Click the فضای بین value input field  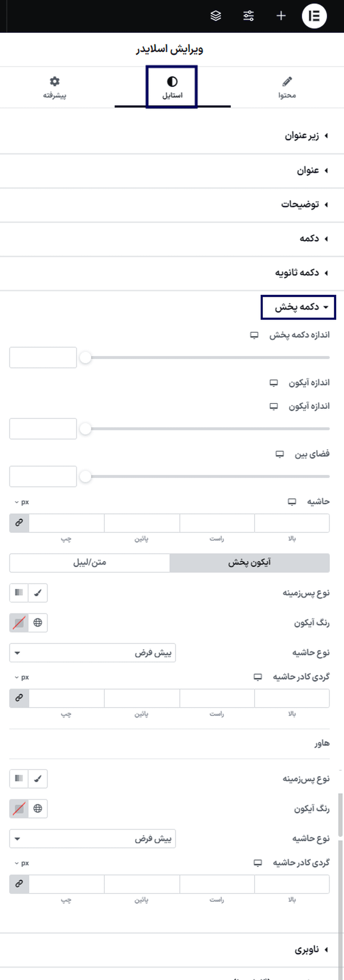43,476
